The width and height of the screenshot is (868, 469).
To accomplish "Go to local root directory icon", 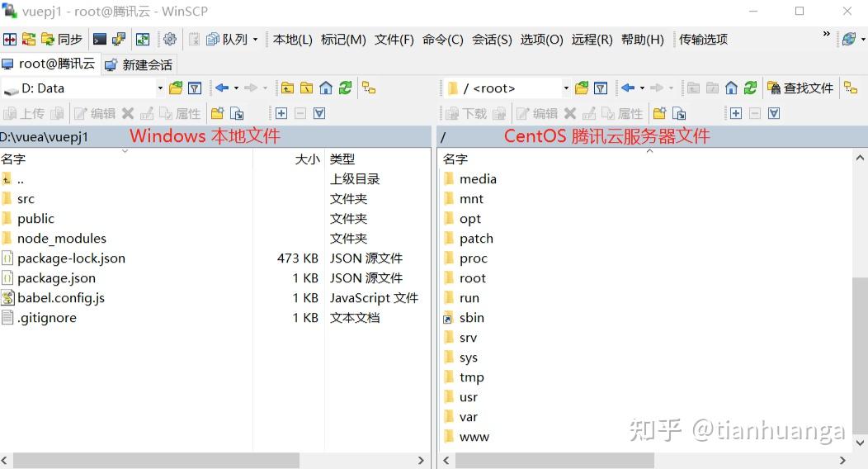I will coord(306,88).
